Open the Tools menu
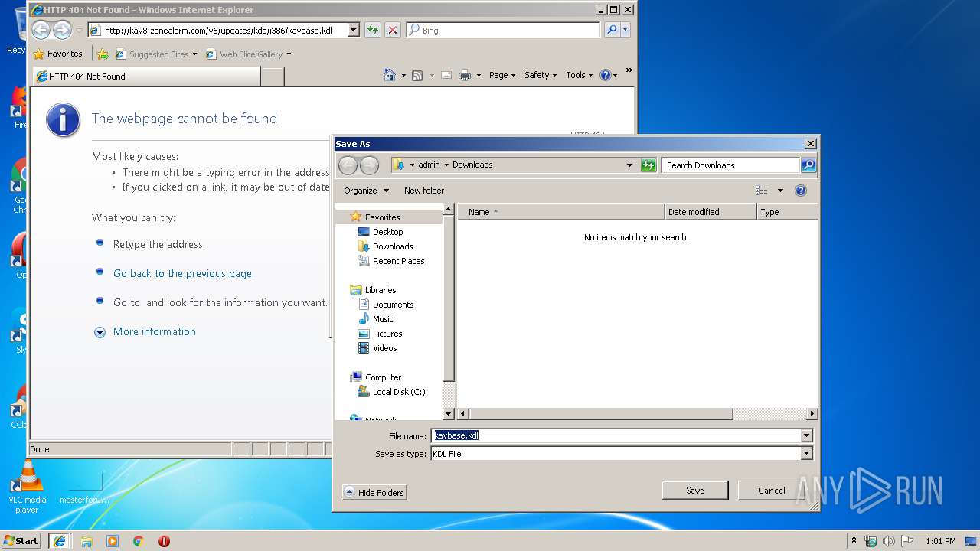The width and height of the screenshot is (980, 551). [580, 75]
